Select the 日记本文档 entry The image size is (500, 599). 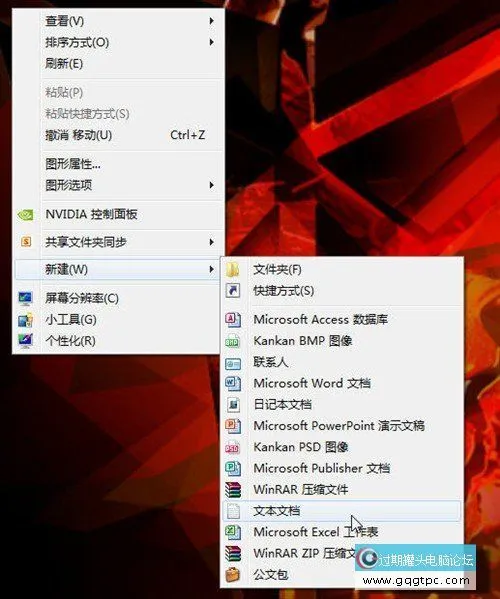[342, 404]
